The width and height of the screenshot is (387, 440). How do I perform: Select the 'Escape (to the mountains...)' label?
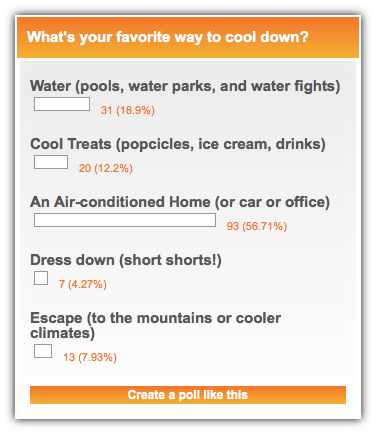tap(155, 325)
